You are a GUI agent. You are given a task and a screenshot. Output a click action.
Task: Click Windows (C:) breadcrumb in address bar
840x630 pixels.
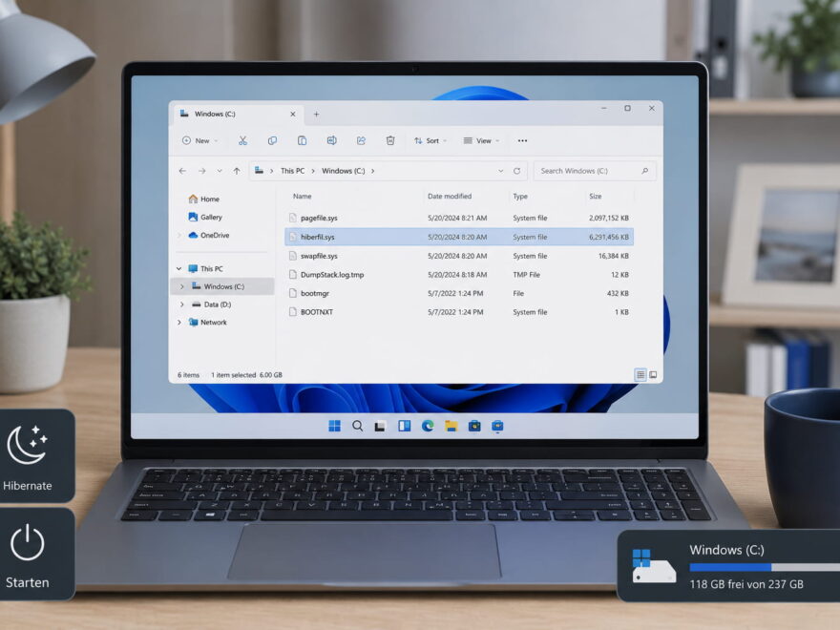pos(344,171)
